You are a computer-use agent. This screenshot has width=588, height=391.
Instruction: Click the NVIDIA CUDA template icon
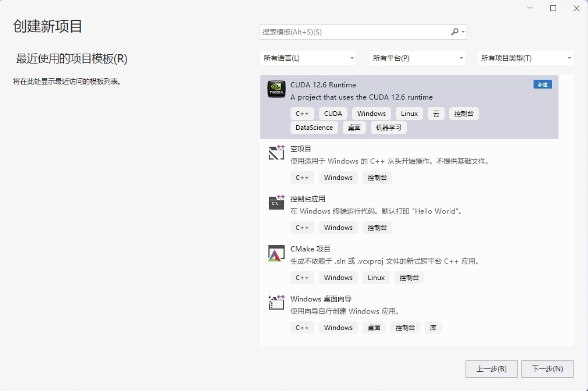coord(276,89)
